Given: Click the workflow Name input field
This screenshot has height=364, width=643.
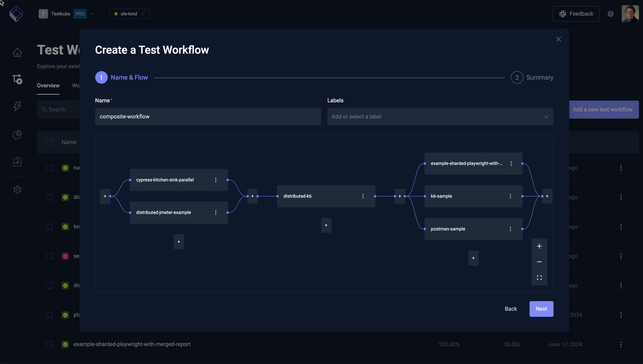Looking at the screenshot, I should pyautogui.click(x=208, y=117).
